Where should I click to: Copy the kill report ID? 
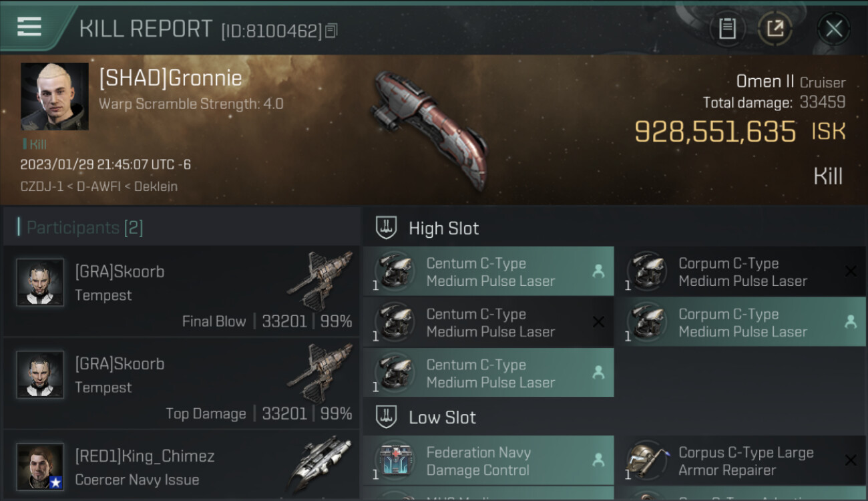coord(332,30)
